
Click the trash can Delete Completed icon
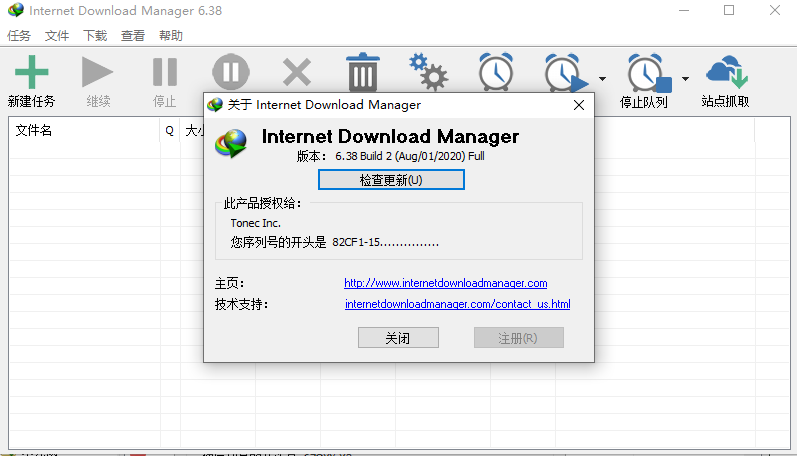tap(363, 72)
